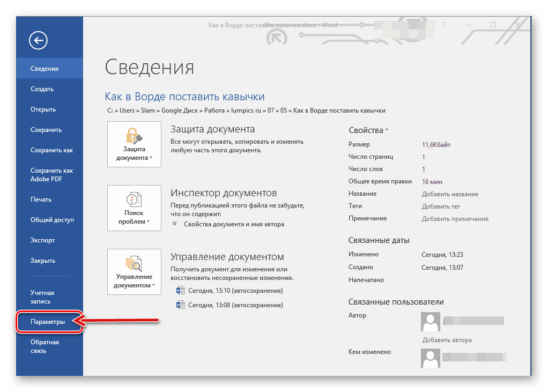This screenshot has width=548, height=392.
Task: Open the Поиск проблем inspector icon button
Action: click(134, 208)
